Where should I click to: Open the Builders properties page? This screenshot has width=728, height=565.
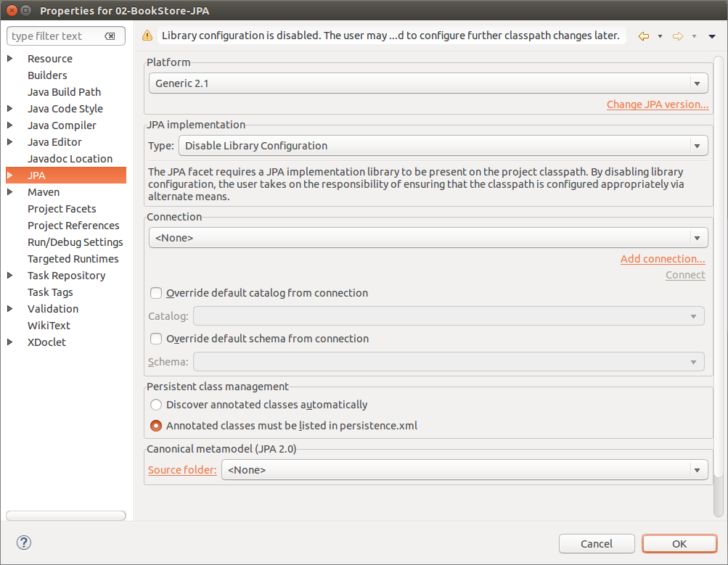pyautogui.click(x=47, y=75)
